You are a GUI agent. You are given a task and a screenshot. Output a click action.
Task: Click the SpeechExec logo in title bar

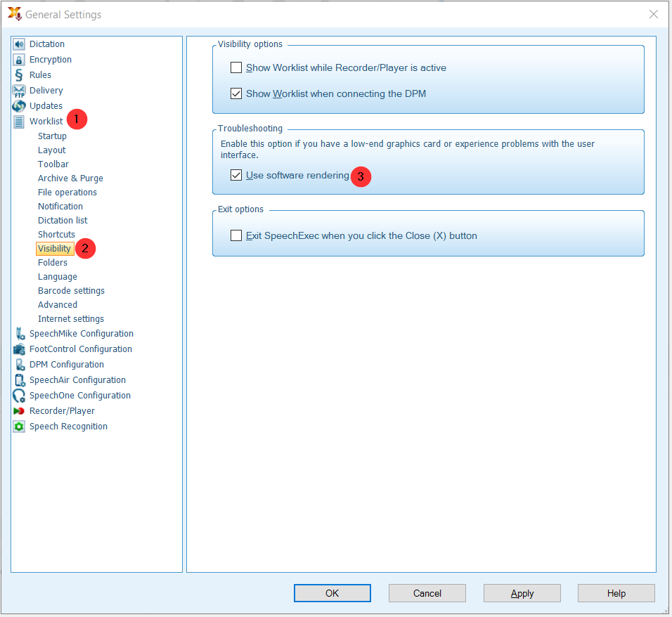click(15, 14)
